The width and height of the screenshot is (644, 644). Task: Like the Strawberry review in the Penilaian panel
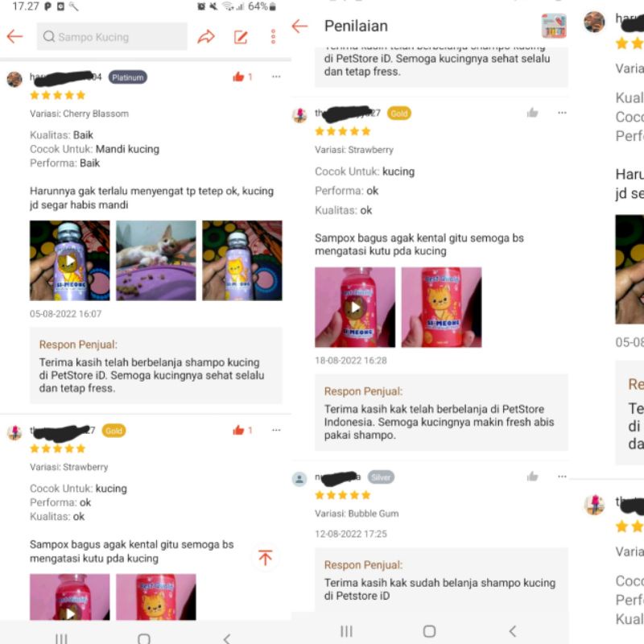(x=532, y=113)
